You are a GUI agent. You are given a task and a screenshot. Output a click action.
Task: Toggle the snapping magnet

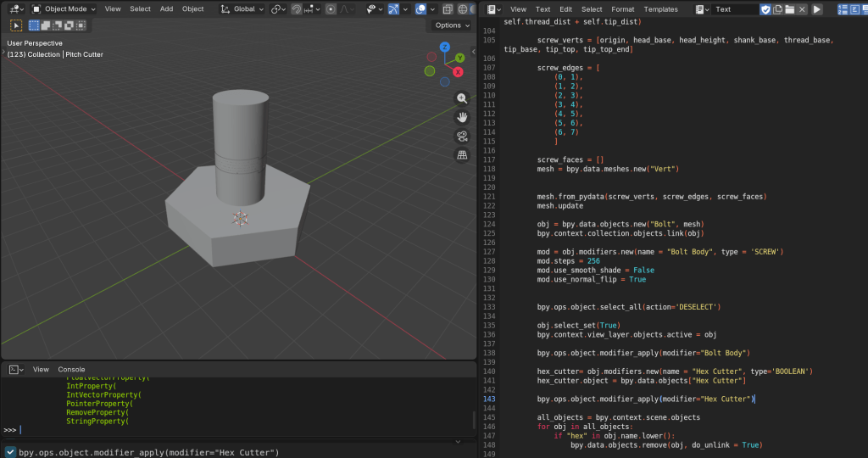[x=297, y=9]
